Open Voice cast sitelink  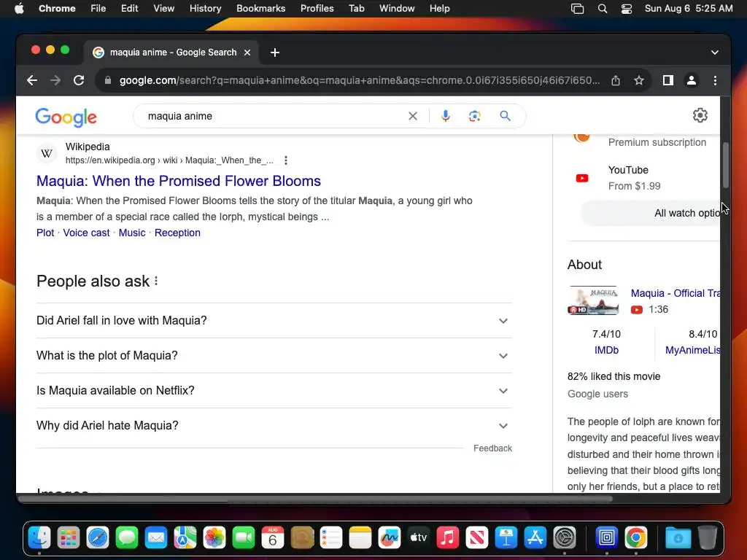point(86,233)
